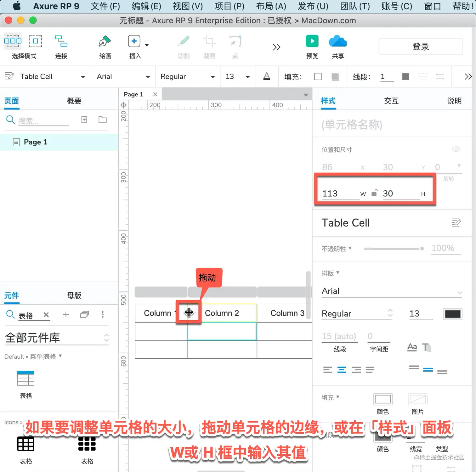
Task: Switch to the Libraries tab
Action: [12, 295]
